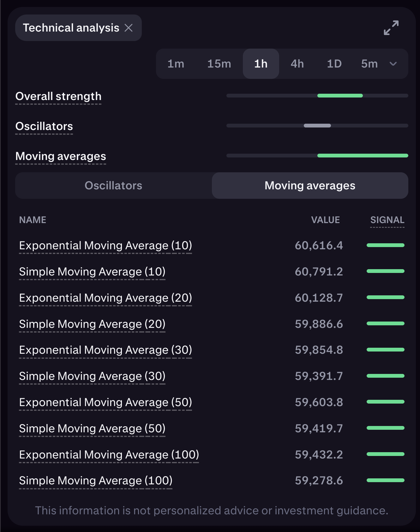Image resolution: width=420 pixels, height=532 pixels.
Task: Switch to 1D timeframe
Action: 334,64
